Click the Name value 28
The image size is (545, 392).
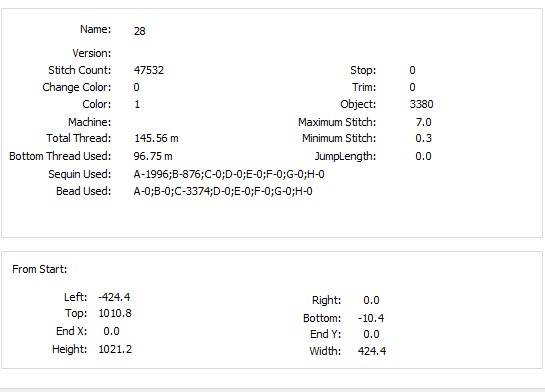(139, 31)
